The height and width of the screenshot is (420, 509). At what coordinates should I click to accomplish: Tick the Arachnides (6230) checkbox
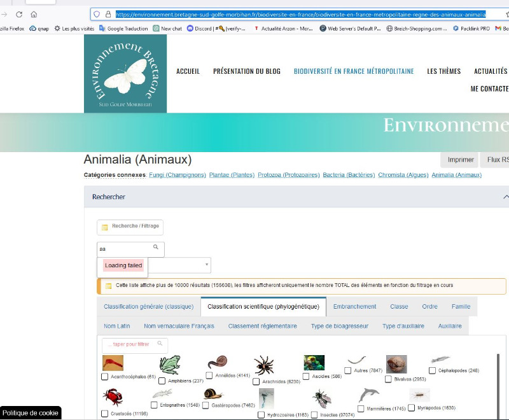point(256,381)
